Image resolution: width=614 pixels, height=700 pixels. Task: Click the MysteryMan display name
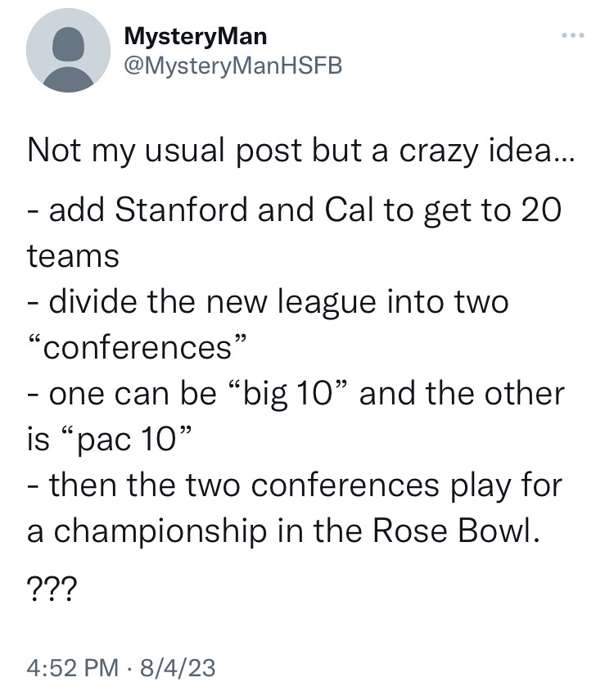point(196,36)
